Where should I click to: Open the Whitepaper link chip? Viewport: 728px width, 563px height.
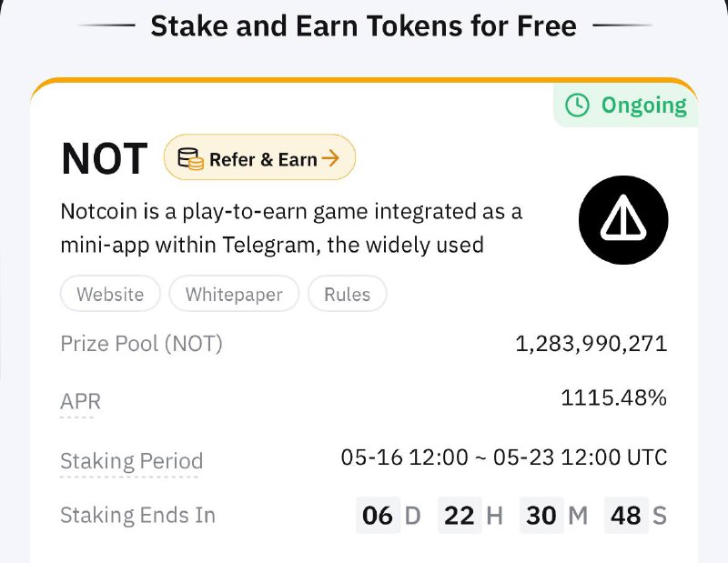coord(234,294)
